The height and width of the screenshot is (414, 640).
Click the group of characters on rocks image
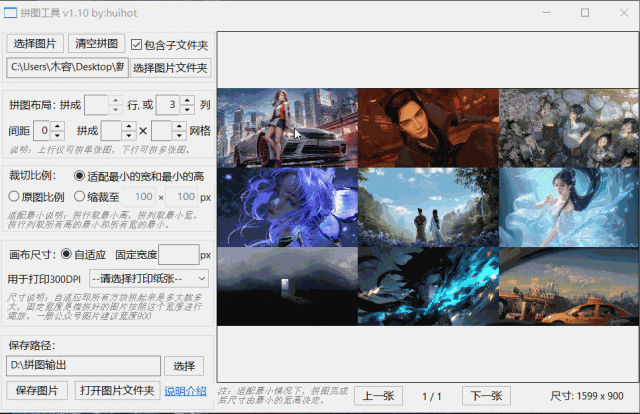click(569, 128)
